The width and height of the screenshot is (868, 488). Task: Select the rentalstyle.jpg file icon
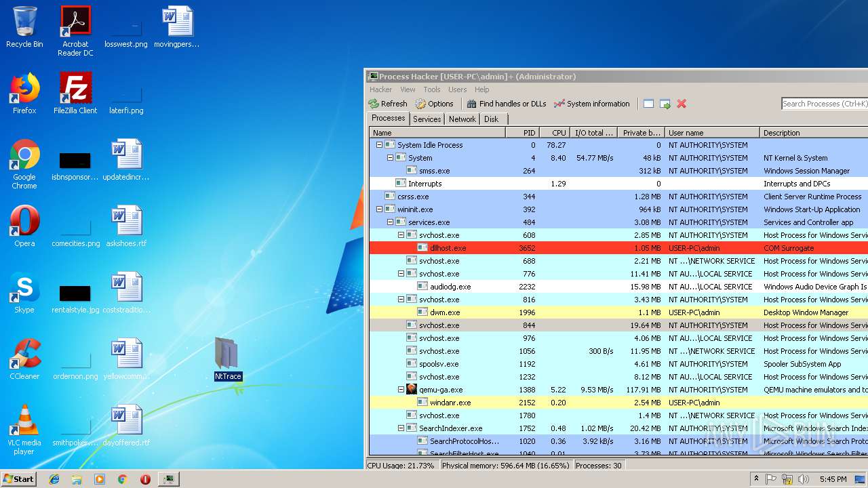point(75,298)
